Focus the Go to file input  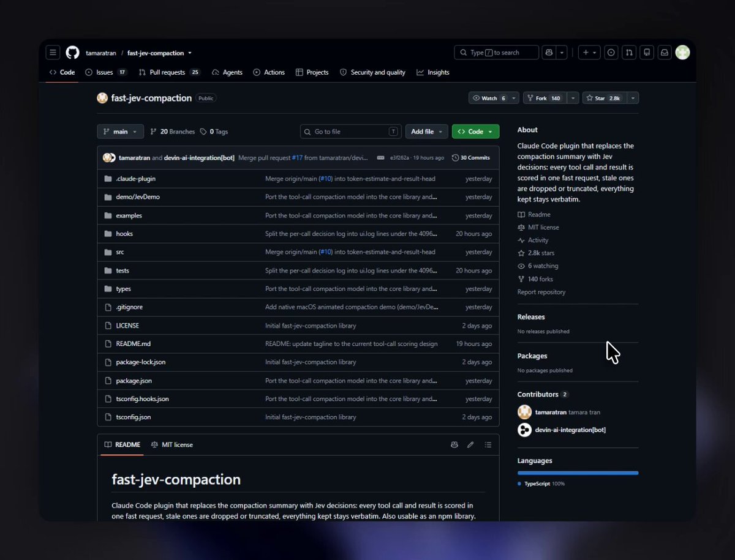(351, 132)
